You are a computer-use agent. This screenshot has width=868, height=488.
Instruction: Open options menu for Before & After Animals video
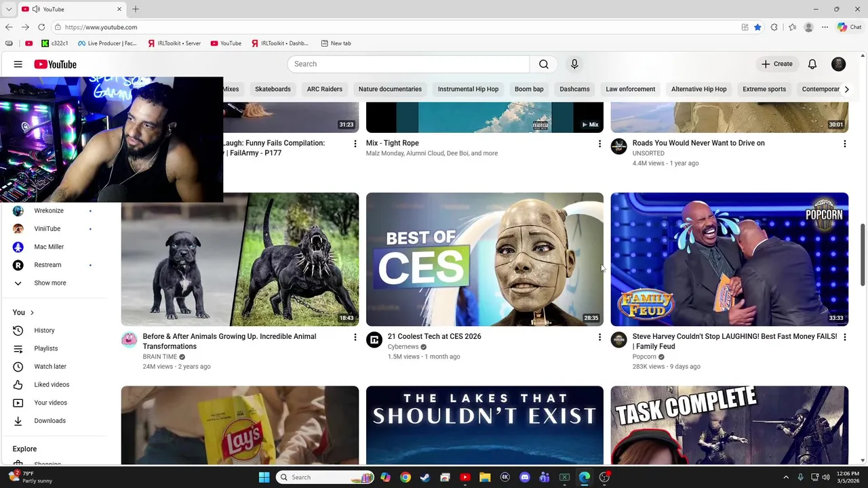pyautogui.click(x=355, y=337)
